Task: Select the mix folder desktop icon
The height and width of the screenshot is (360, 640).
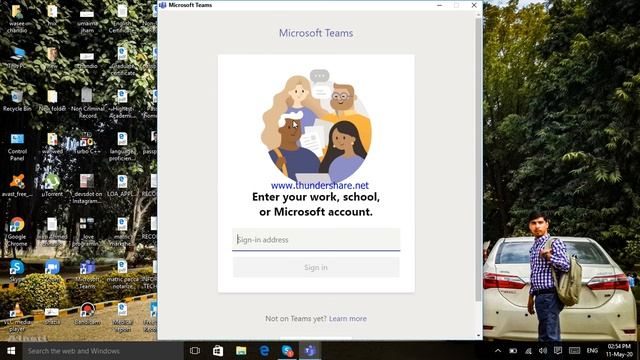Action: [x=52, y=16]
